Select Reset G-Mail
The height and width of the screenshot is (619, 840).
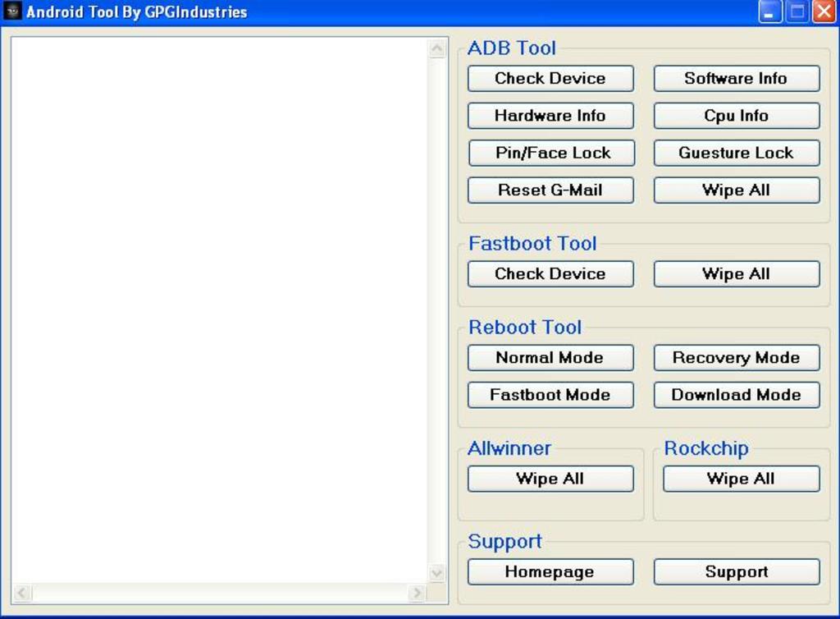coord(550,190)
